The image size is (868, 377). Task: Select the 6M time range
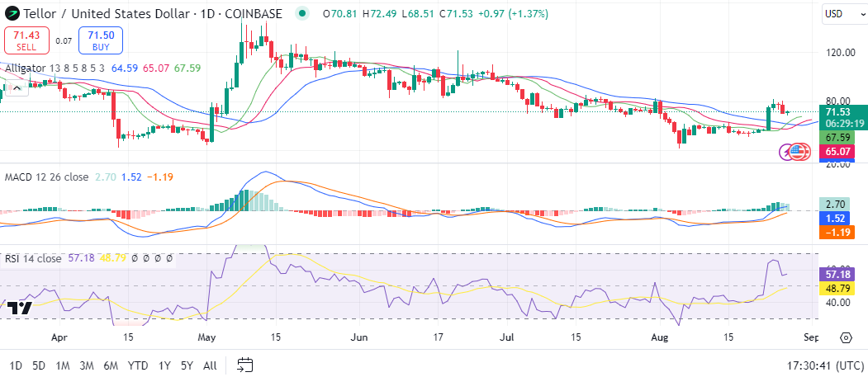111,365
